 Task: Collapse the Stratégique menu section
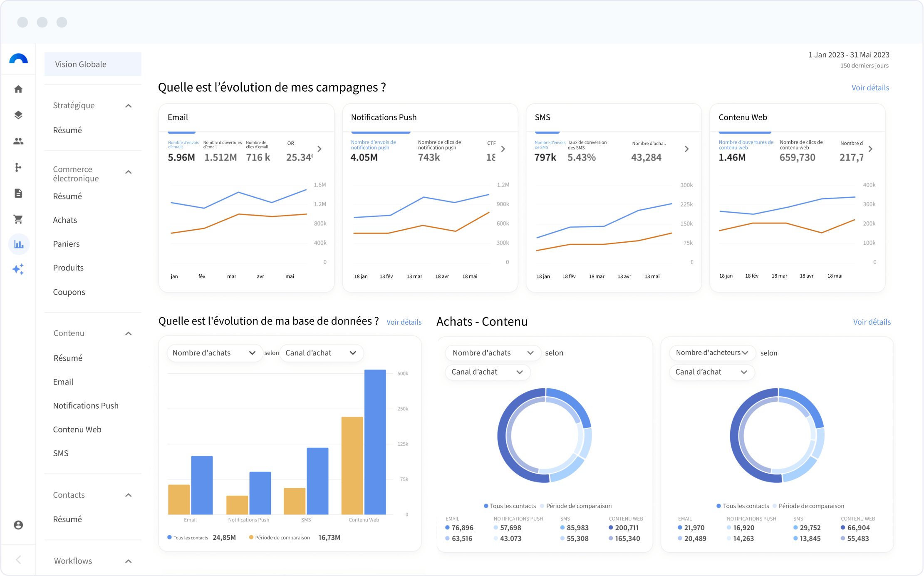click(x=129, y=106)
